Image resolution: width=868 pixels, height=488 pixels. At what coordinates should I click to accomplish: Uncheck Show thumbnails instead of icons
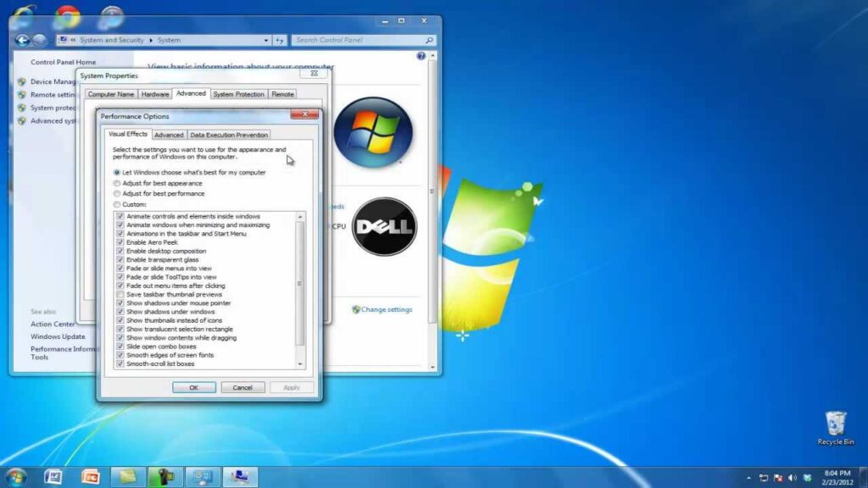point(120,320)
